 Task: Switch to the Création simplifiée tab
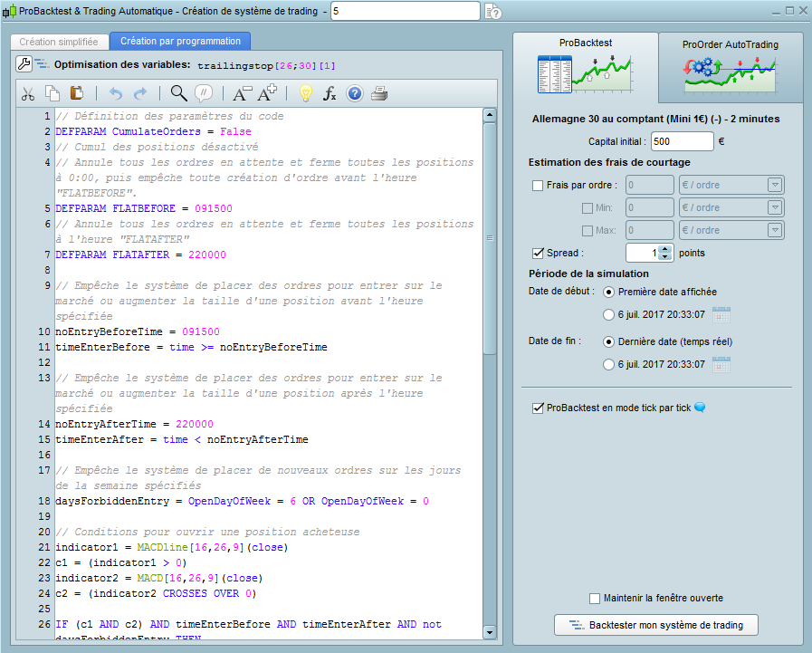58,42
